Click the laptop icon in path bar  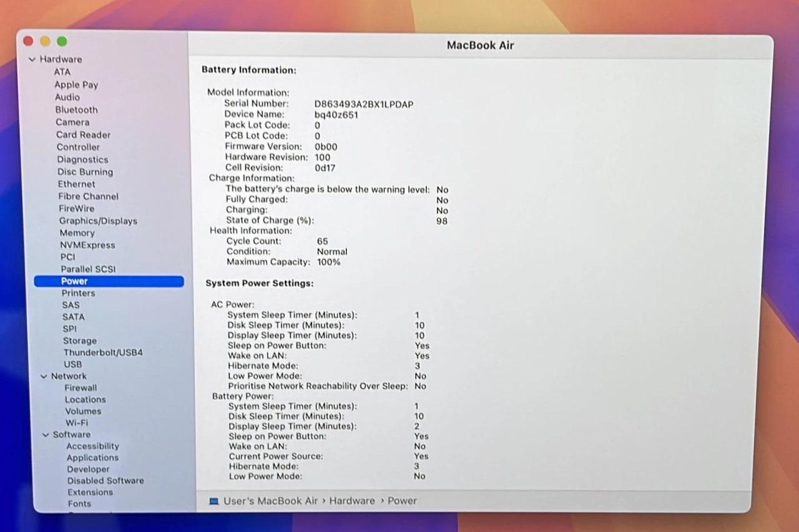click(x=214, y=501)
